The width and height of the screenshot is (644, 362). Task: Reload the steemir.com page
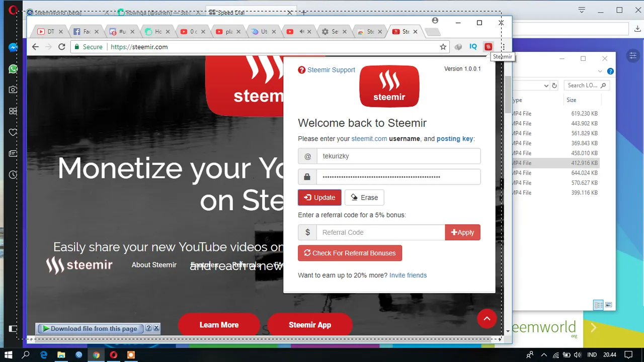pos(62,47)
